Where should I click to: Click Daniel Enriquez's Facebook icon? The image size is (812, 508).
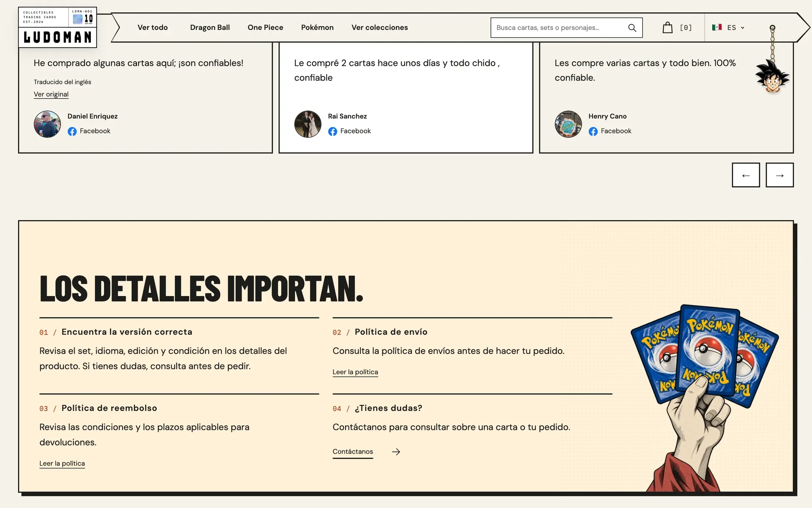72,132
